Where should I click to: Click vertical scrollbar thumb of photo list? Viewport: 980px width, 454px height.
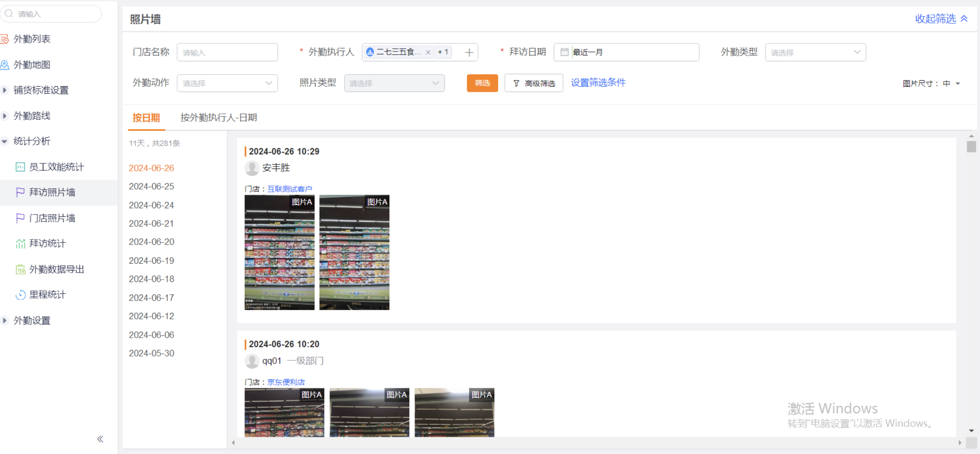pyautogui.click(x=971, y=147)
